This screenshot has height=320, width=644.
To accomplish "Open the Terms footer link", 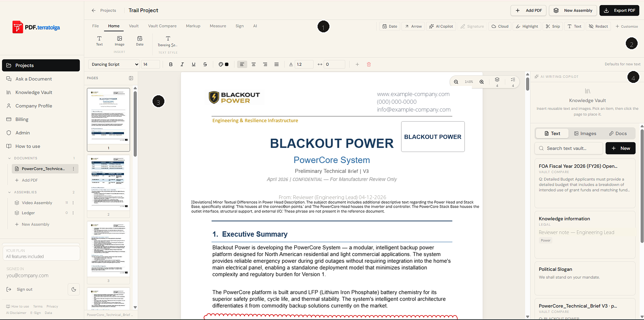I will click(38, 307).
